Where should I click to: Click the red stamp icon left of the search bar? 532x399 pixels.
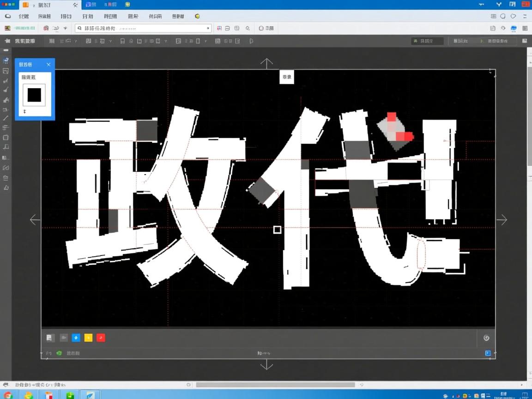pyautogui.click(x=46, y=28)
